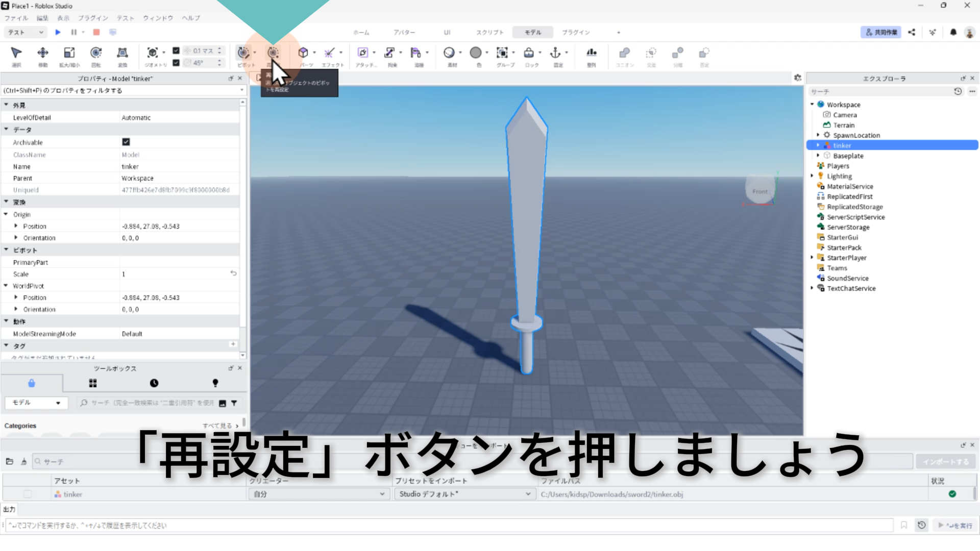Click the 共同作業 collaborate button
Image resolution: width=980 pixels, height=551 pixels.
click(x=881, y=32)
